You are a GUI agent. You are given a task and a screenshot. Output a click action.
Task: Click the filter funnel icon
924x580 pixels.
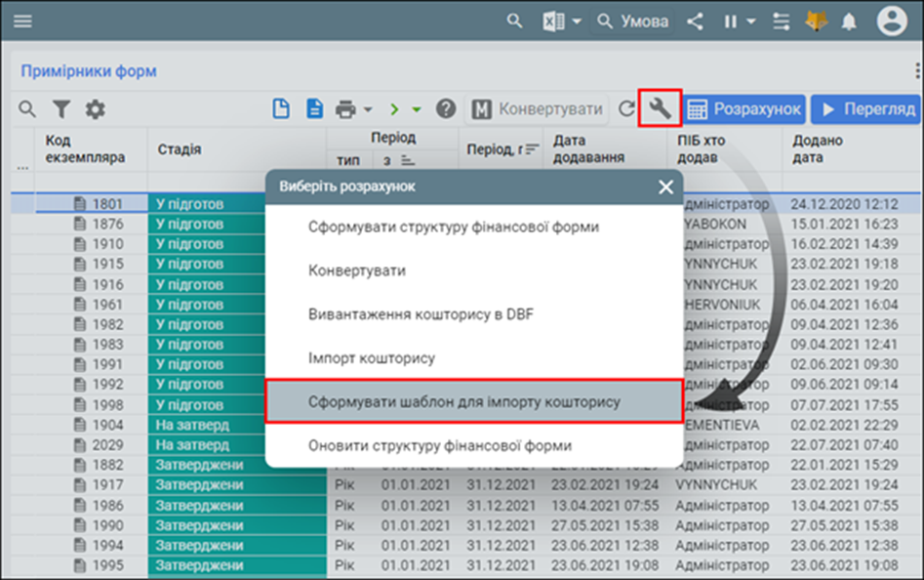tap(61, 109)
